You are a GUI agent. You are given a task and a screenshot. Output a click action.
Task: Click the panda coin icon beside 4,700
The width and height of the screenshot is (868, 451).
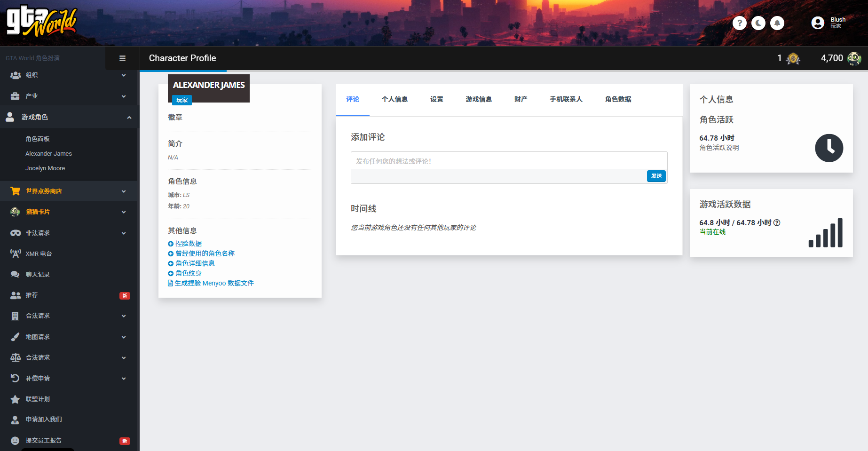click(854, 58)
